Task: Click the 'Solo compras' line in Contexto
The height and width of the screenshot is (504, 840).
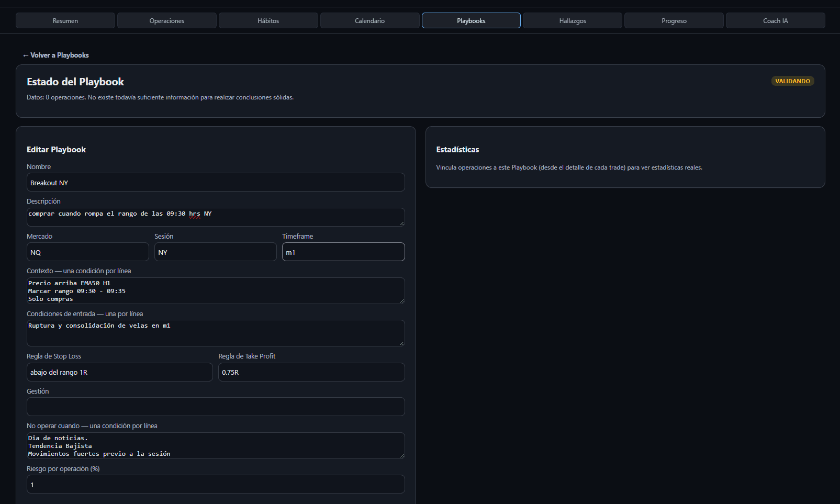Action: click(x=51, y=299)
